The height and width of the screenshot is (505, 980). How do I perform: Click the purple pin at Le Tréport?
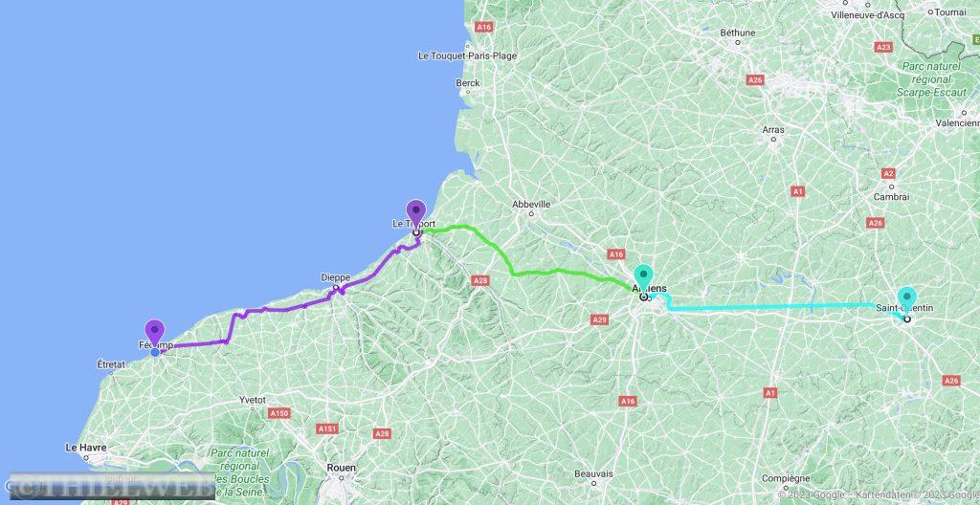click(x=415, y=213)
